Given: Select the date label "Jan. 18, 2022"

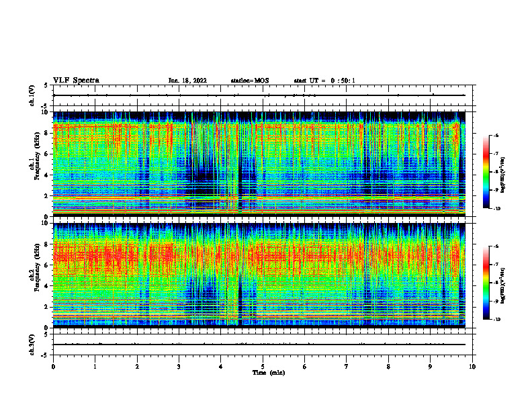Looking at the screenshot, I should [x=187, y=81].
